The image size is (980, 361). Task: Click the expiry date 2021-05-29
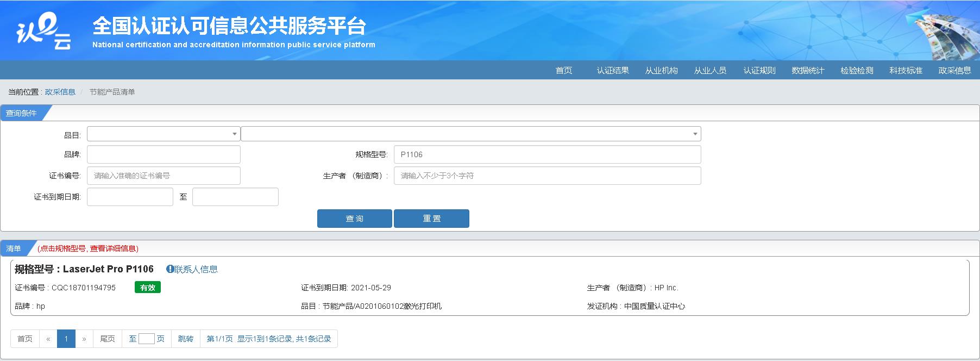coord(371,288)
